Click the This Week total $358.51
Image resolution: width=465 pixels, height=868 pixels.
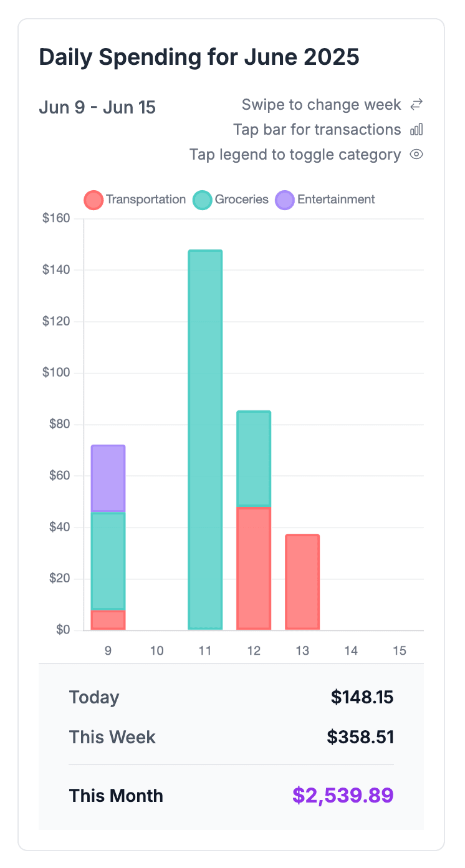(x=362, y=736)
